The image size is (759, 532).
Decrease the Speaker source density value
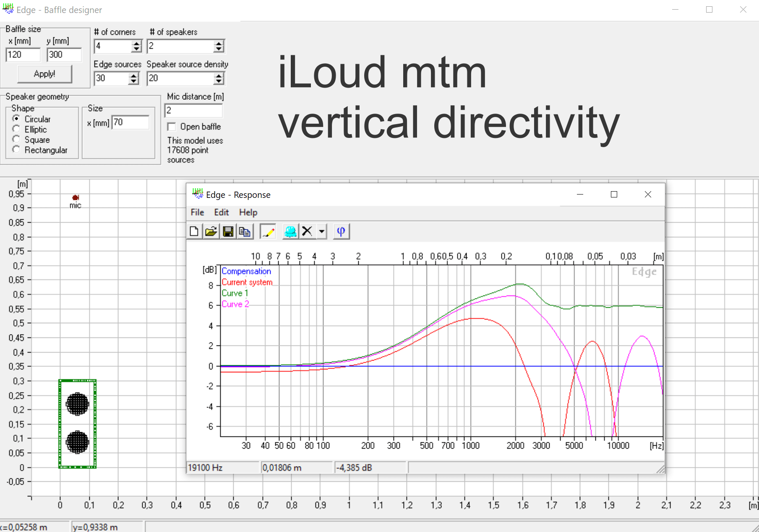(219, 81)
